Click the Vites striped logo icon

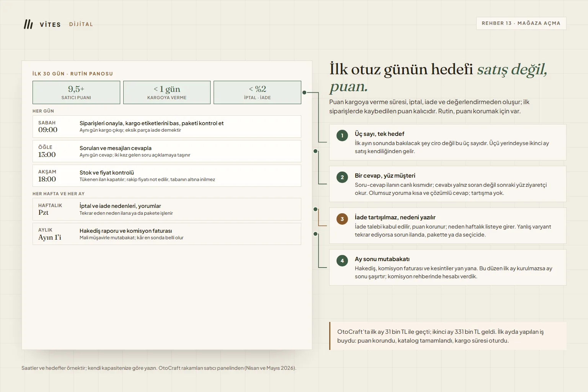coord(28,24)
